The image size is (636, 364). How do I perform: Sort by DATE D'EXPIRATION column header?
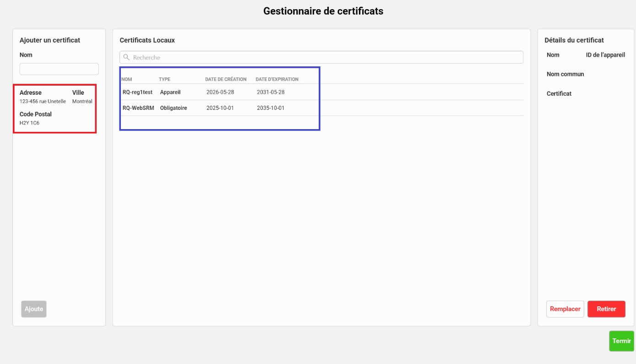click(277, 79)
